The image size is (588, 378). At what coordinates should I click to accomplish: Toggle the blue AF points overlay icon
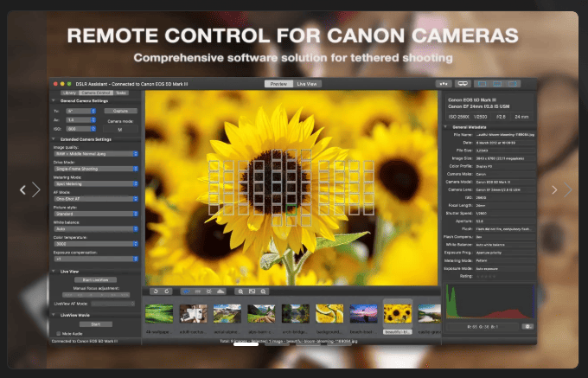(x=187, y=292)
